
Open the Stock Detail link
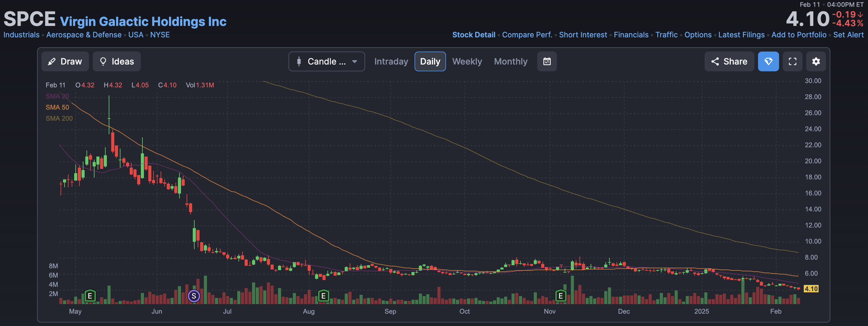pos(474,35)
